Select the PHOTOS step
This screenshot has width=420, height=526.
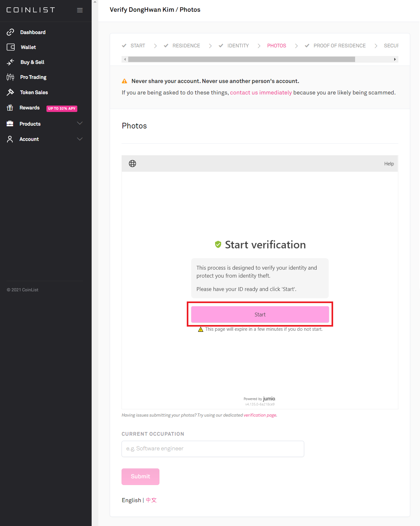point(276,45)
